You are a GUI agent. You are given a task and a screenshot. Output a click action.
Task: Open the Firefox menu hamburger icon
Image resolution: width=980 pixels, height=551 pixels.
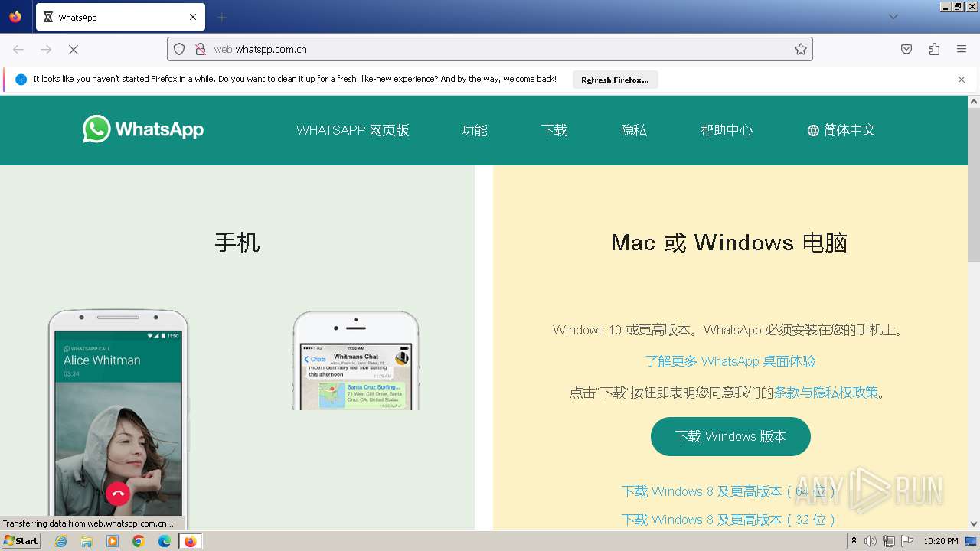pos(962,49)
